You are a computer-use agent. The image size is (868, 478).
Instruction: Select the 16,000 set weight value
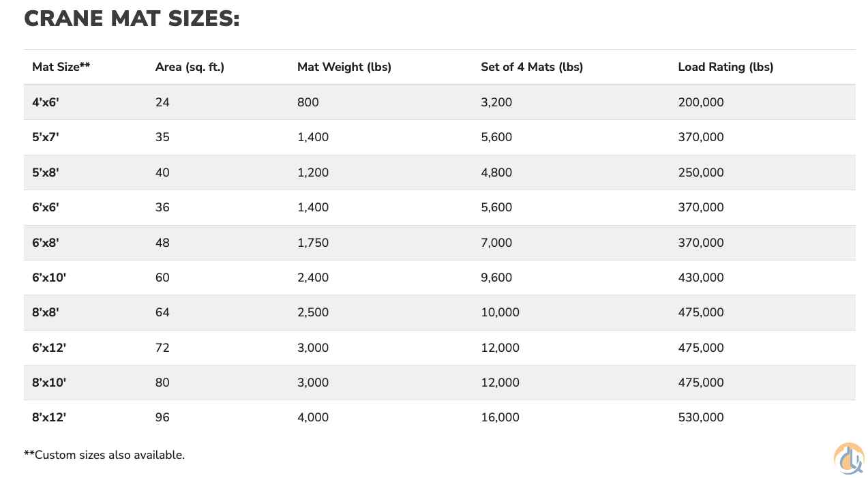(500, 417)
